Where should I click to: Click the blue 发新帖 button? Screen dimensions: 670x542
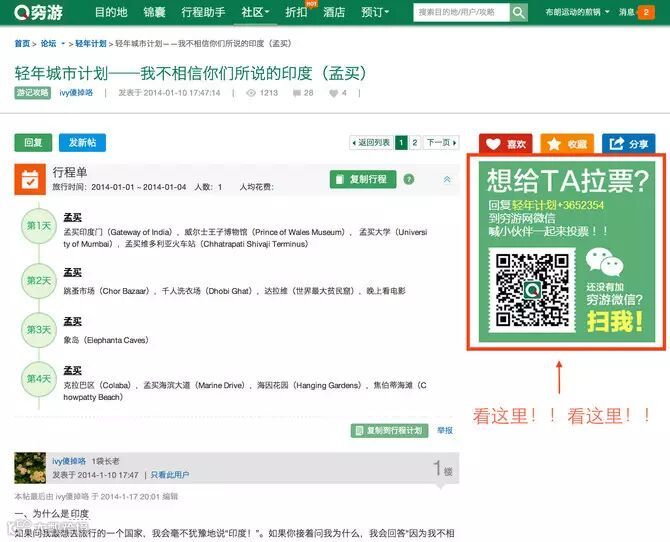point(82,142)
